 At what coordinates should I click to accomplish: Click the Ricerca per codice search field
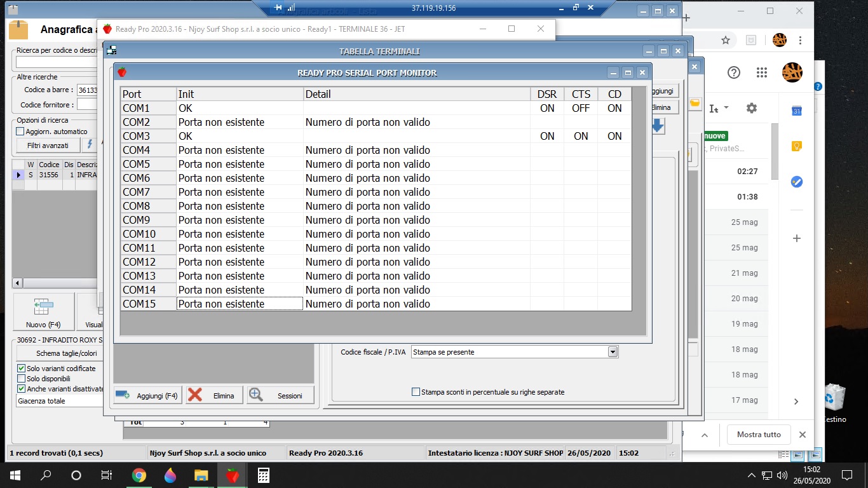(x=57, y=62)
